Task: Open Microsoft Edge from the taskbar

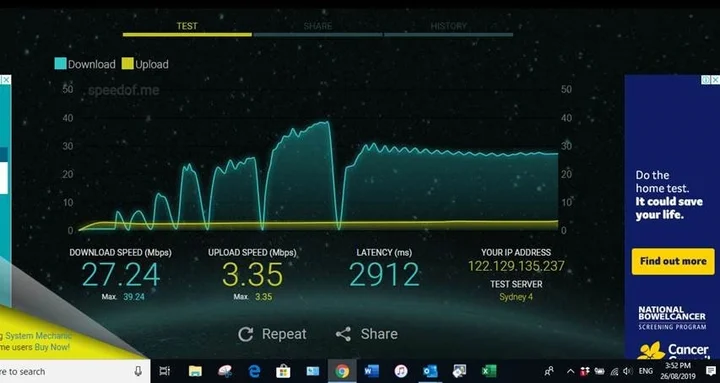Action: click(x=254, y=371)
